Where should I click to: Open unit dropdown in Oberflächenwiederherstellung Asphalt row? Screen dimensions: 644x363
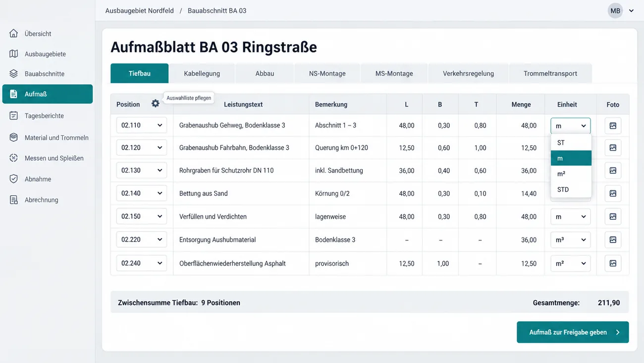pos(571,263)
